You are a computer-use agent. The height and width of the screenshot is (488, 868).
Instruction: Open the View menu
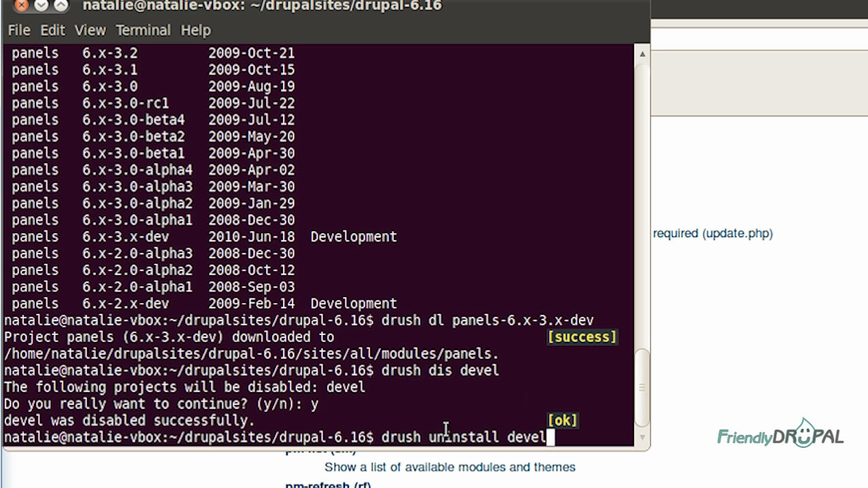[90, 30]
